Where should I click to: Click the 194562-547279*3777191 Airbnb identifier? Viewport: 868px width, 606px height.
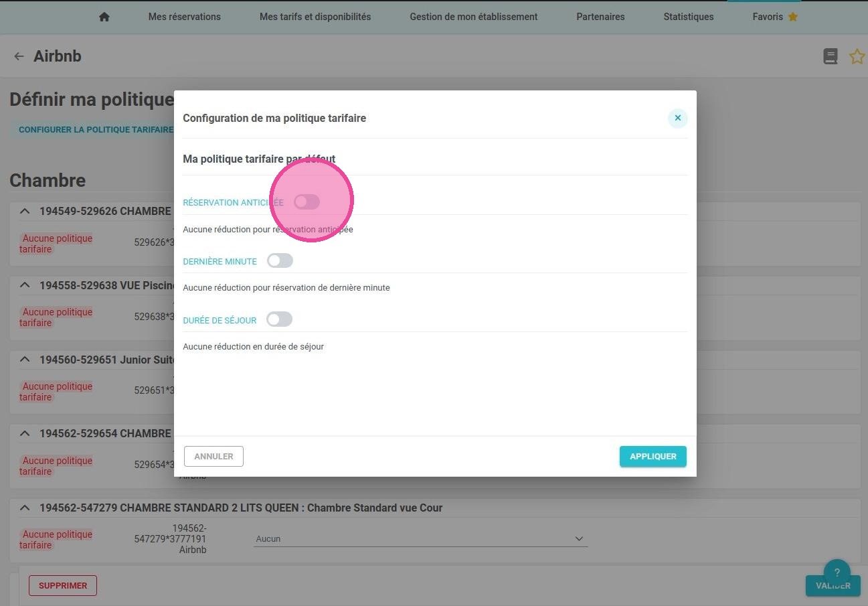click(x=170, y=539)
